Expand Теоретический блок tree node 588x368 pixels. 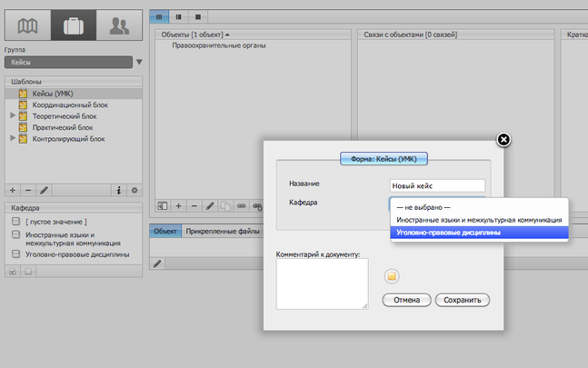coord(13,115)
